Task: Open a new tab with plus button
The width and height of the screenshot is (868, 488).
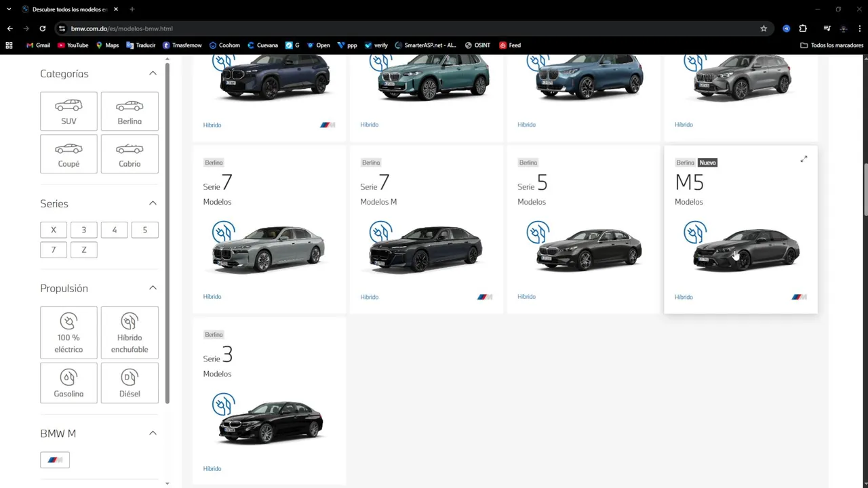Action: pyautogui.click(x=132, y=9)
